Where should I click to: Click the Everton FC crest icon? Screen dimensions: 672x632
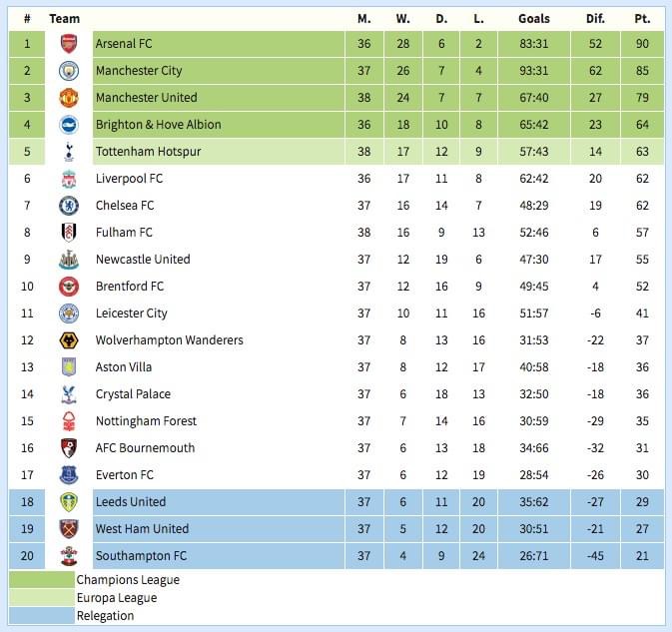(x=69, y=475)
